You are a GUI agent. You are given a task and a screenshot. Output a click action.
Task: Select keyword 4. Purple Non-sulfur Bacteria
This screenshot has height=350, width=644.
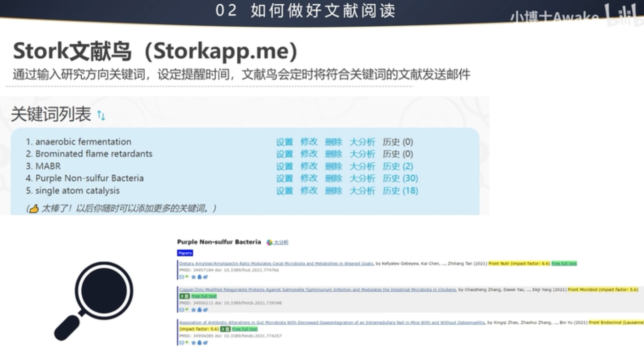85,179
